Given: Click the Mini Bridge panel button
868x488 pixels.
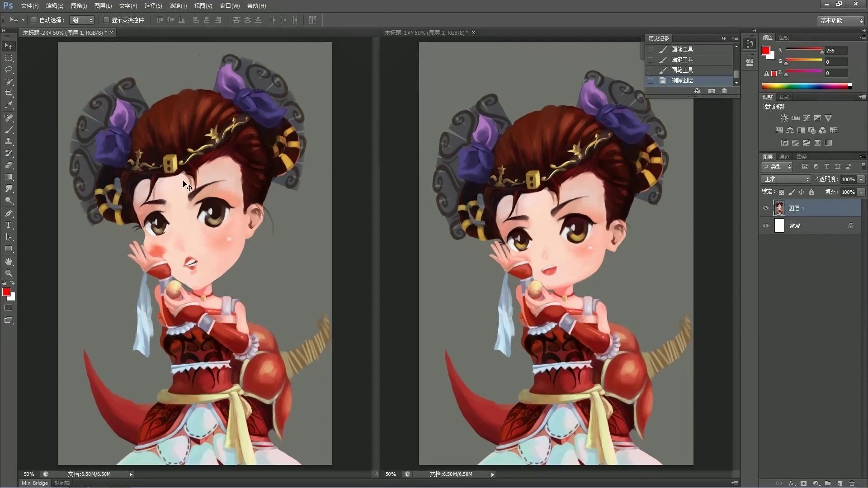Looking at the screenshot, I should click(35, 483).
